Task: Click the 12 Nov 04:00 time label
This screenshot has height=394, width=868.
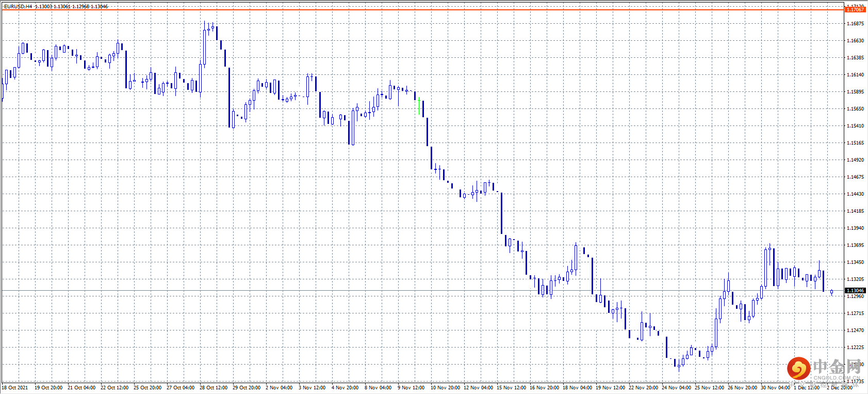Action: click(x=479, y=388)
